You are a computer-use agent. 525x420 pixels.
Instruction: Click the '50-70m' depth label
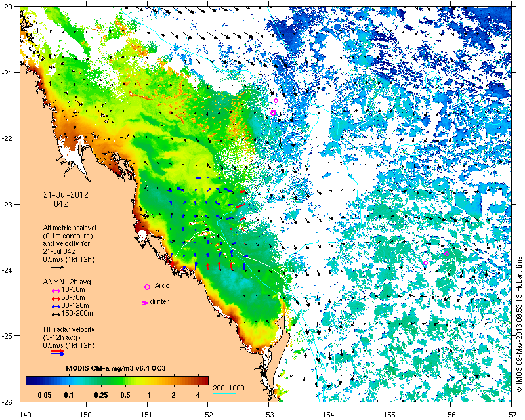point(73,298)
